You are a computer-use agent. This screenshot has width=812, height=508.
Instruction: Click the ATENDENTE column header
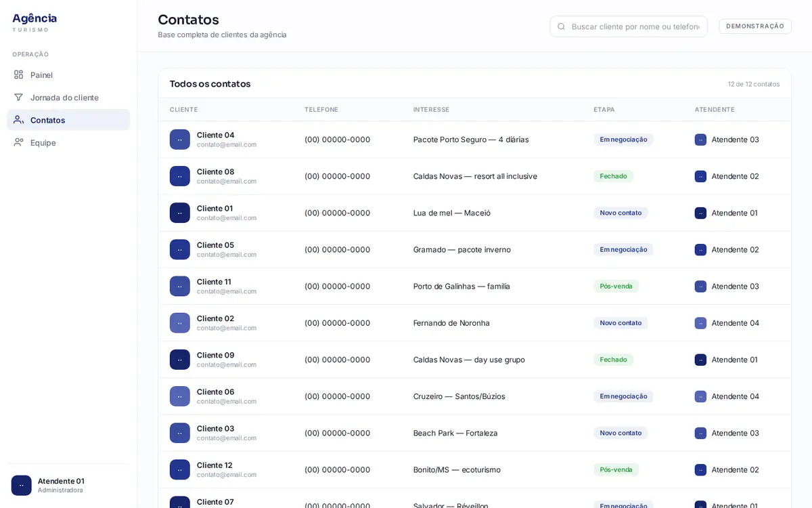click(x=715, y=110)
